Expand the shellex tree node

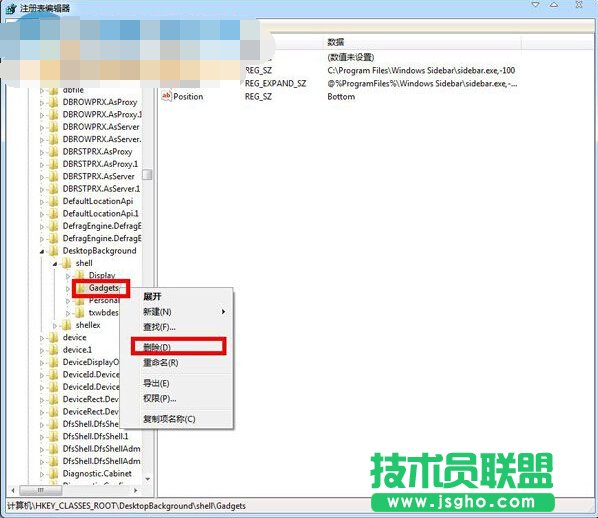tap(55, 325)
